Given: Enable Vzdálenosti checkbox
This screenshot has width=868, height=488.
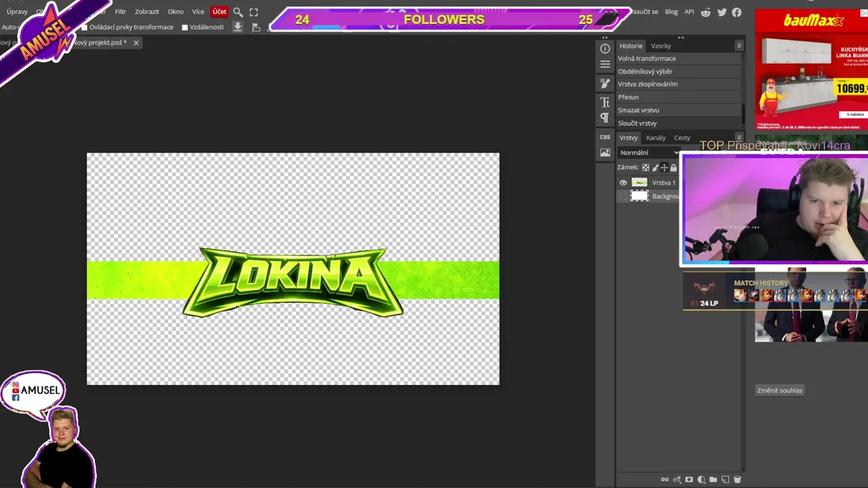Looking at the screenshot, I should (184, 28).
